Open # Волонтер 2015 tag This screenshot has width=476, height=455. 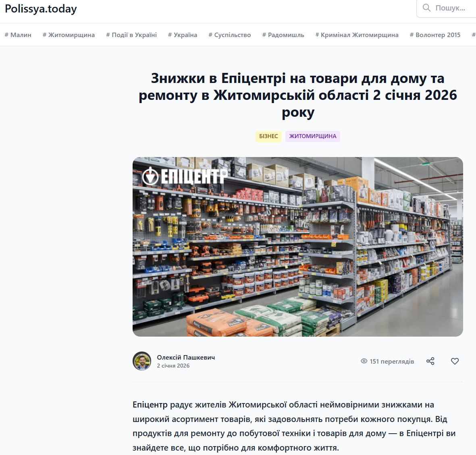click(x=435, y=35)
